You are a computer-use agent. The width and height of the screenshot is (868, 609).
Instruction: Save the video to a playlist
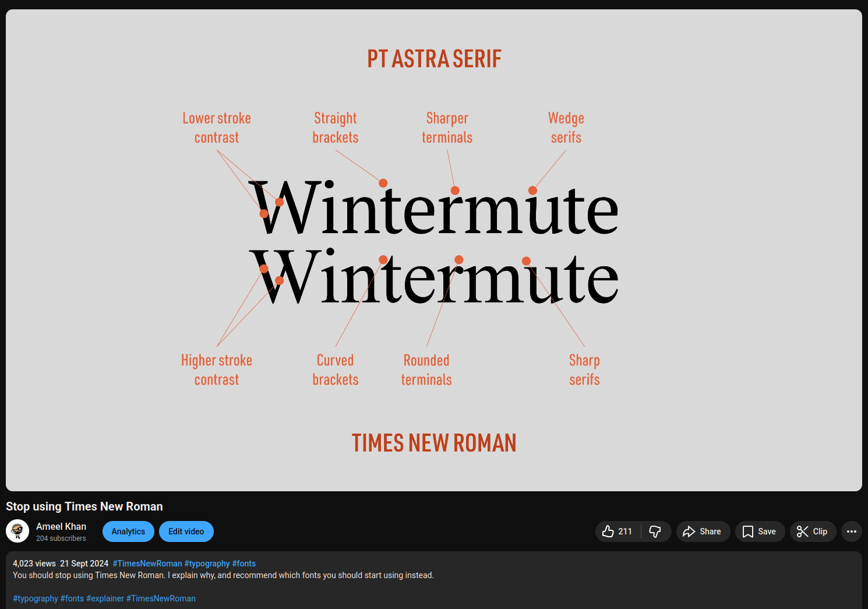[x=760, y=531]
